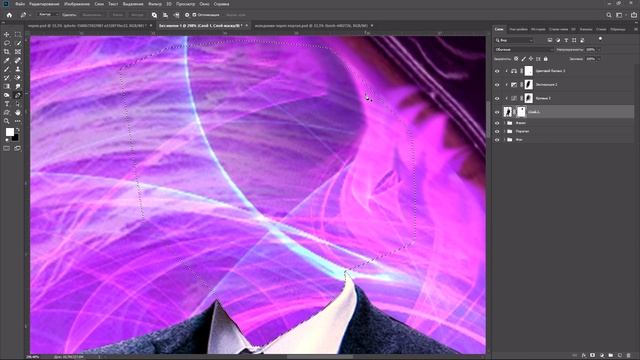Switch to the Каналы panel tab

pos(586,29)
